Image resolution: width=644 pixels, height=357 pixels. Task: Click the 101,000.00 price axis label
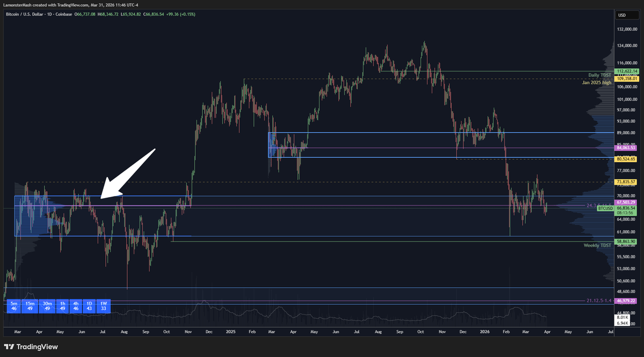[627, 99]
